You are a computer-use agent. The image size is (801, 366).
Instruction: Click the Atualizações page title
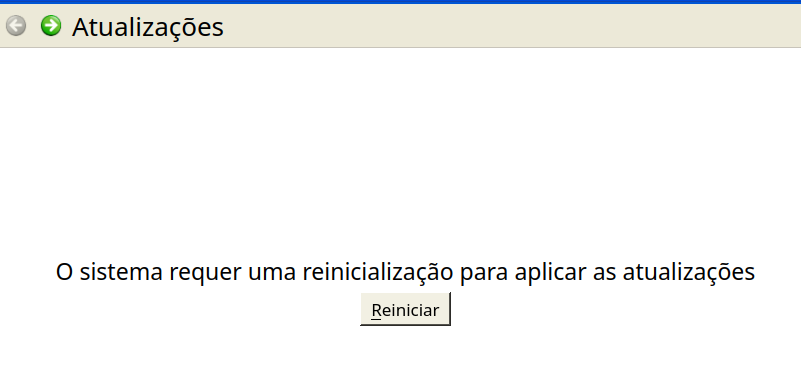click(x=148, y=27)
